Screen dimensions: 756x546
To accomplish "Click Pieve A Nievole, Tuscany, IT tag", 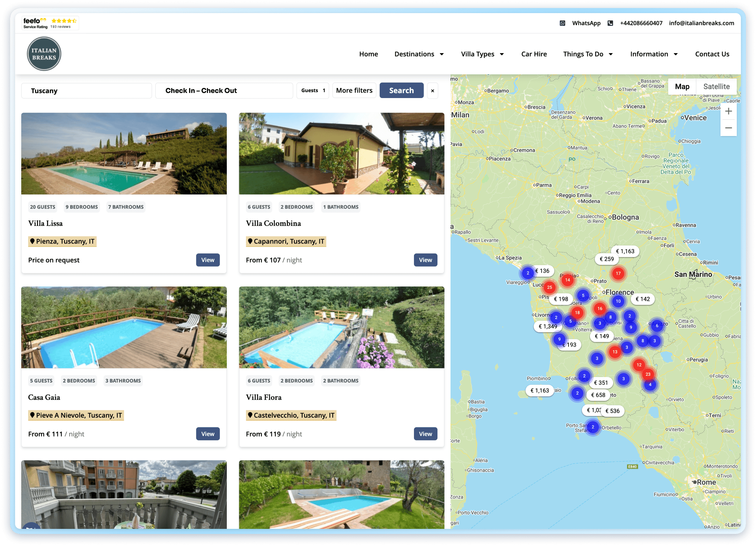I will (76, 415).
